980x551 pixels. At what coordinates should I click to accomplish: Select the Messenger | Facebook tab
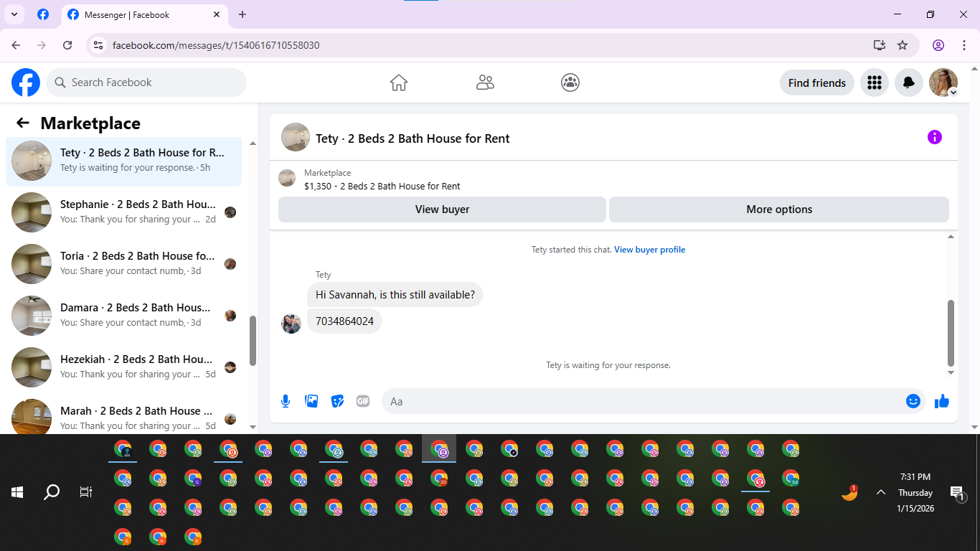(x=143, y=14)
